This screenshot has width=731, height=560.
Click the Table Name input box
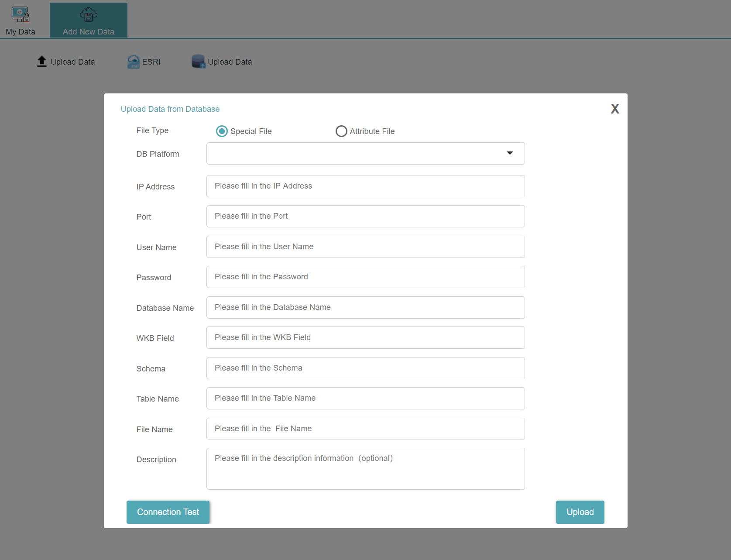(x=365, y=399)
